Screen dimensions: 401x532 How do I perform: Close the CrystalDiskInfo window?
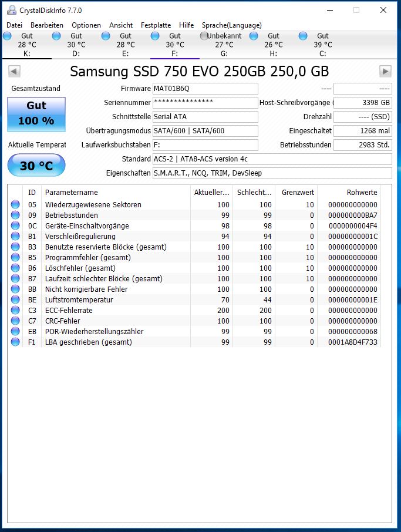pos(383,10)
